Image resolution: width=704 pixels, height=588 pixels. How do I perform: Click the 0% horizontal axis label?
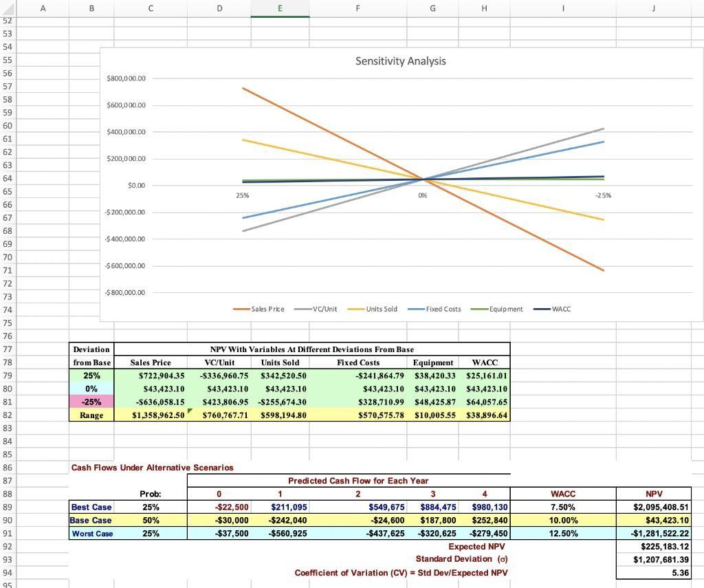pyautogui.click(x=422, y=195)
